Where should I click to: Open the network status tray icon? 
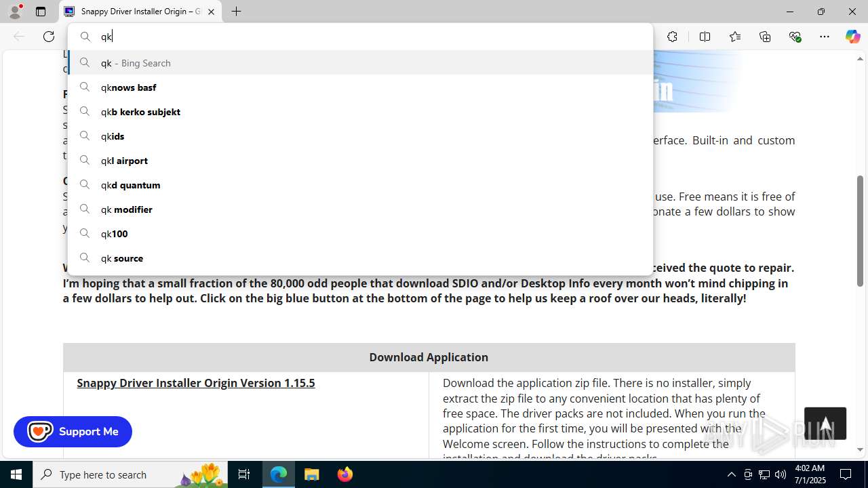tap(764, 474)
